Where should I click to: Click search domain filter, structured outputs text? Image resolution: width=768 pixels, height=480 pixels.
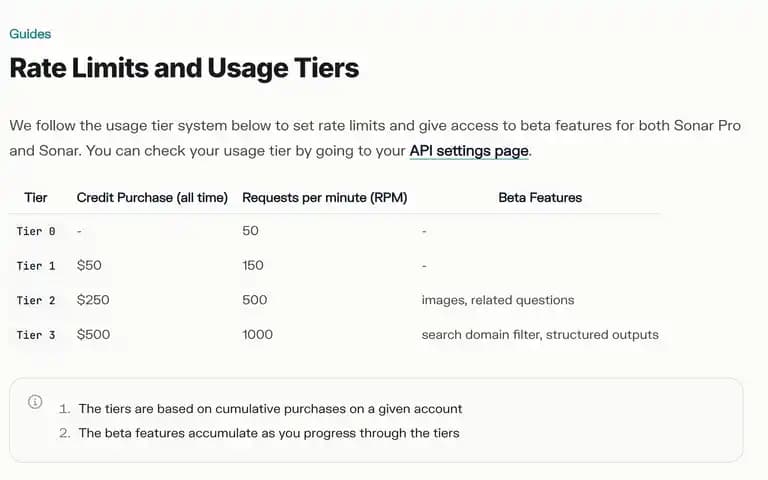(540, 335)
